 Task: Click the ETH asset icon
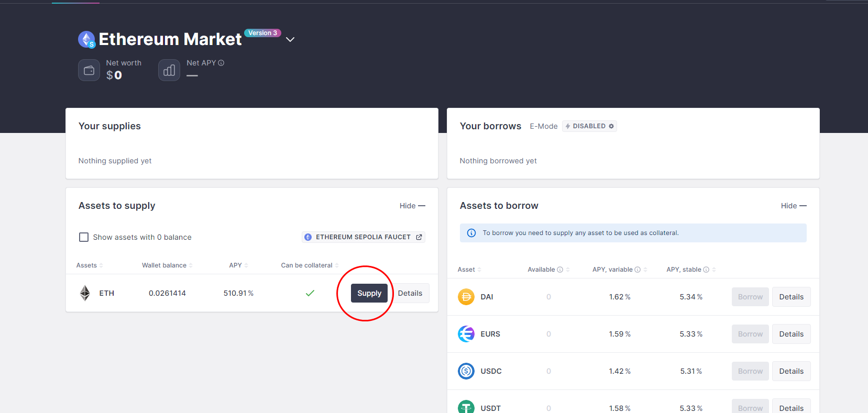point(85,293)
